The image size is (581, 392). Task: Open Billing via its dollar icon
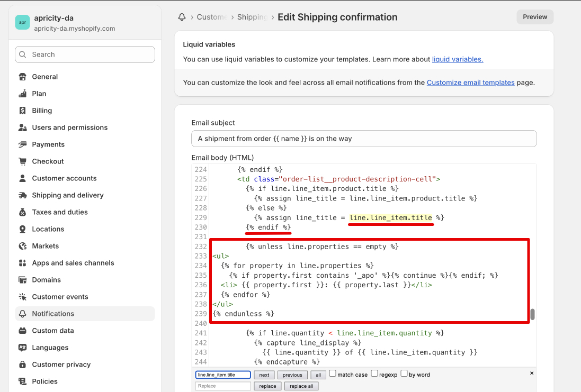(x=22, y=111)
